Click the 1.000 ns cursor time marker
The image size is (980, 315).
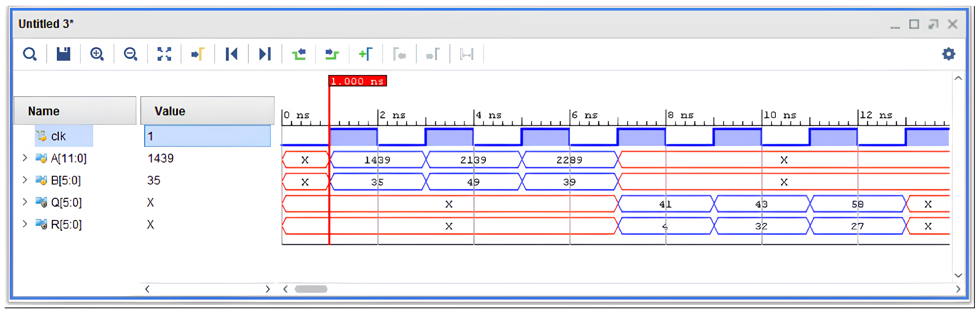point(357,81)
